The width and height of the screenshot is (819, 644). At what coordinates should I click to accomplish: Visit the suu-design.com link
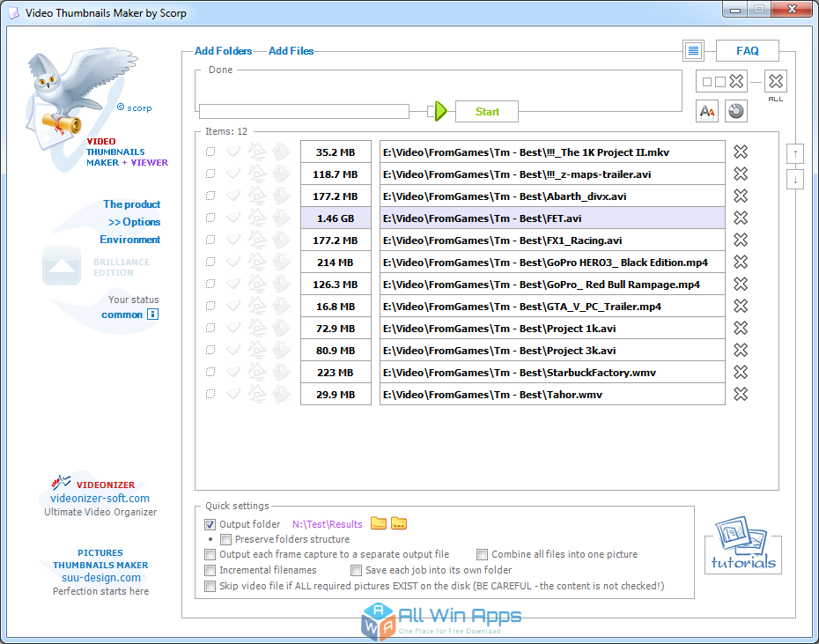[x=100, y=578]
